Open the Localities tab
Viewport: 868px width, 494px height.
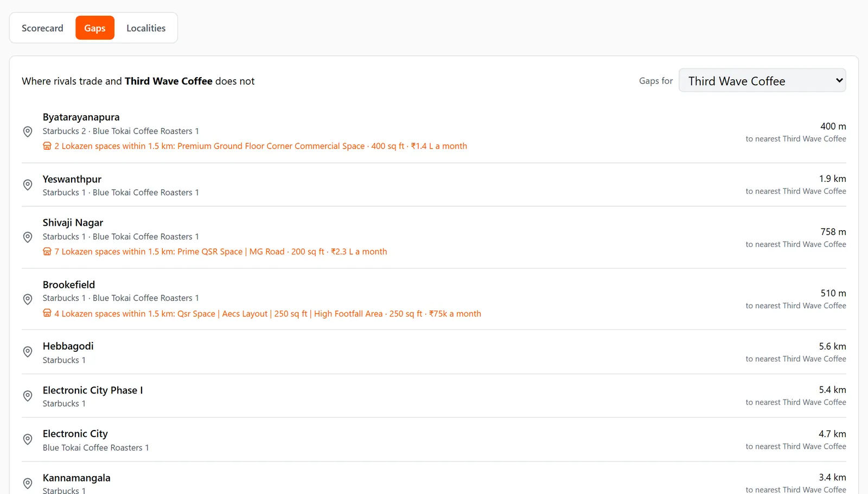pos(146,28)
